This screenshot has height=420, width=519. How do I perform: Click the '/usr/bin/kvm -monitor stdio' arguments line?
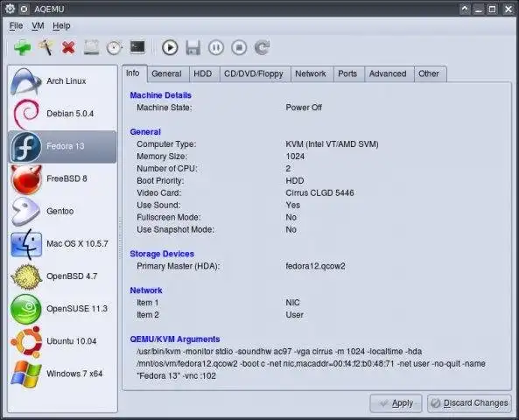tap(279, 352)
